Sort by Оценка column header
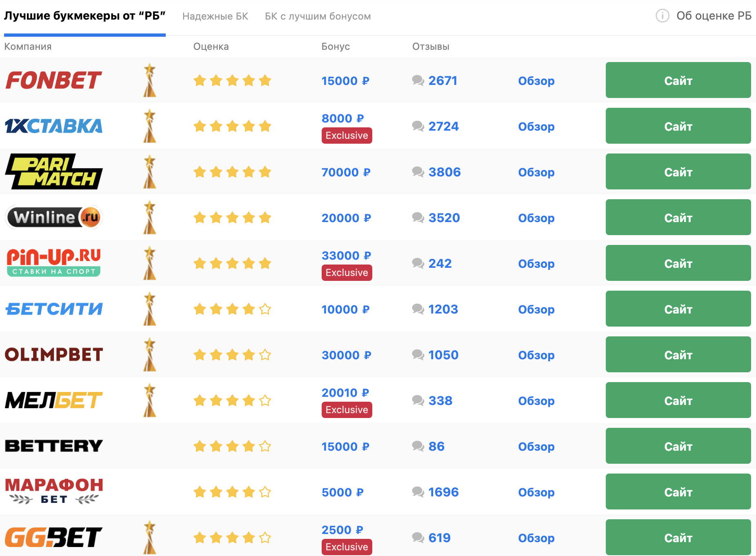This screenshot has height=556, width=756. point(211,47)
